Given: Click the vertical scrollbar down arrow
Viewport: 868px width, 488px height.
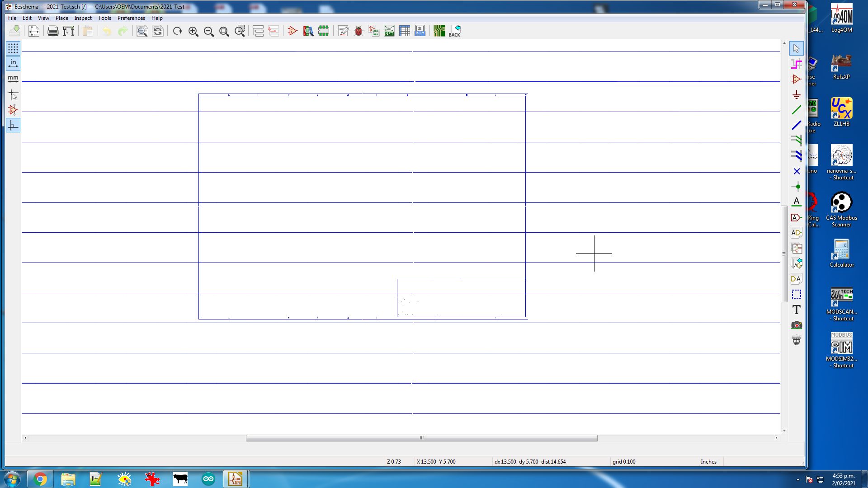Looking at the screenshot, I should 784,431.
